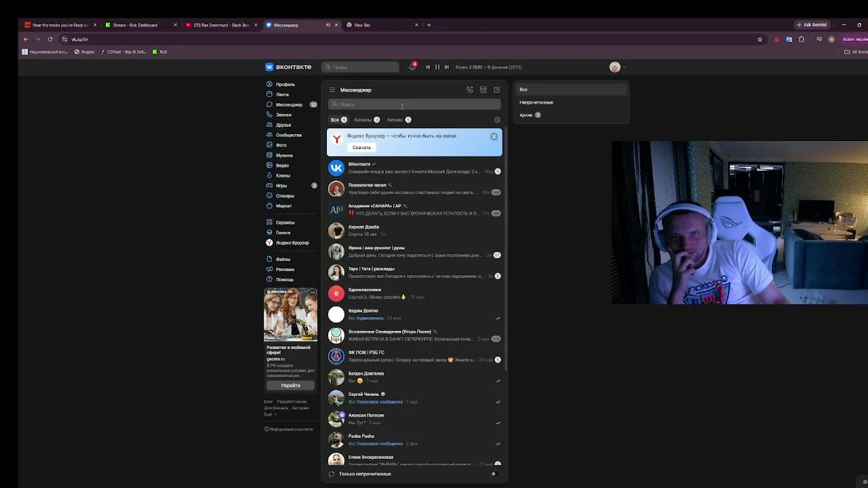Switch to Каналы tab
Viewport: 868px width, 488px height.
[366, 120]
